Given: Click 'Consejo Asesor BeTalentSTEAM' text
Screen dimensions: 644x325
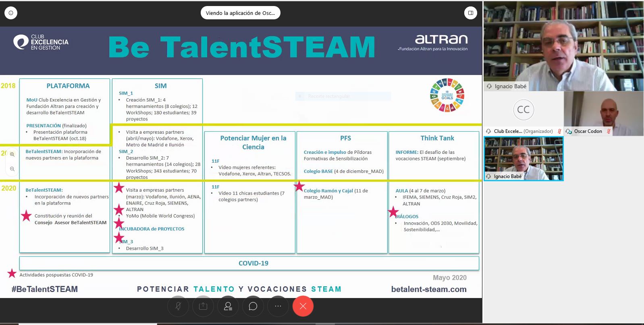Looking at the screenshot, I should [71, 223].
